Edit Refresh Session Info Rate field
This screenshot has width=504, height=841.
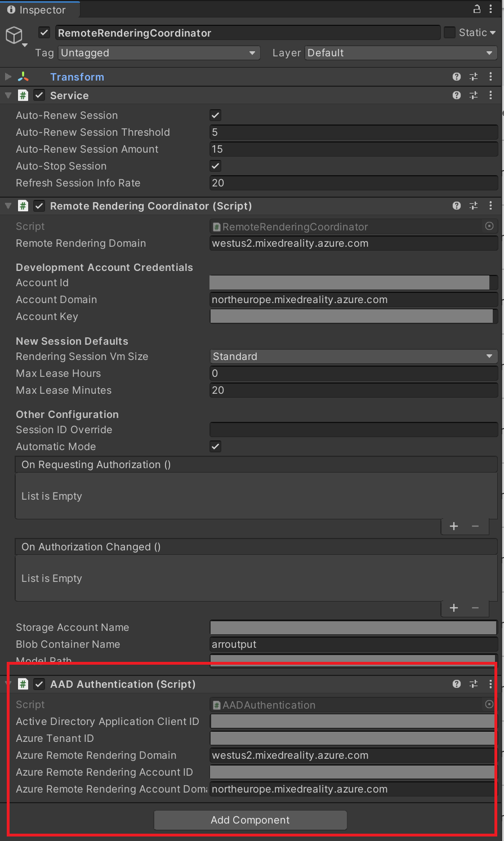tap(354, 183)
